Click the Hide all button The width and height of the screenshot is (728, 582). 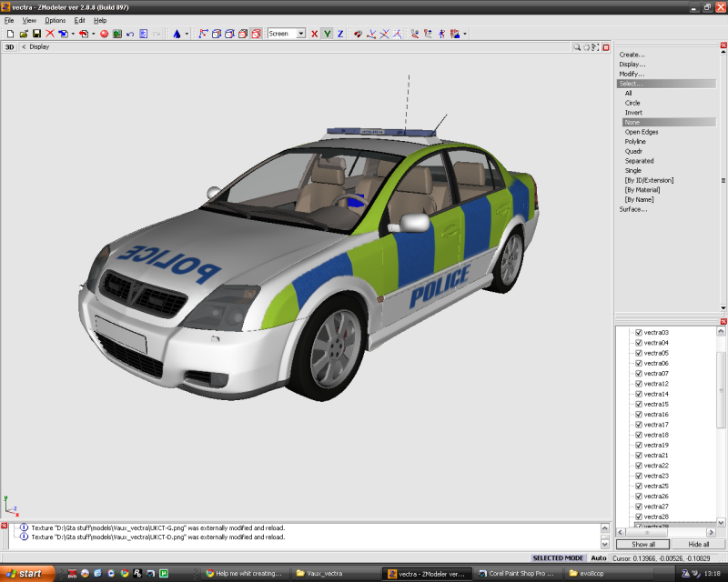699,545
